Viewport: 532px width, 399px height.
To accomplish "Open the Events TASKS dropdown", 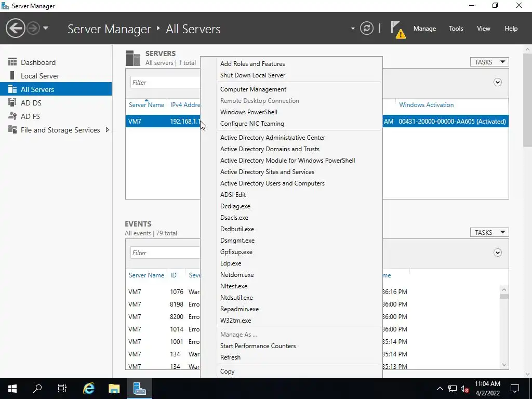I will tap(489, 232).
